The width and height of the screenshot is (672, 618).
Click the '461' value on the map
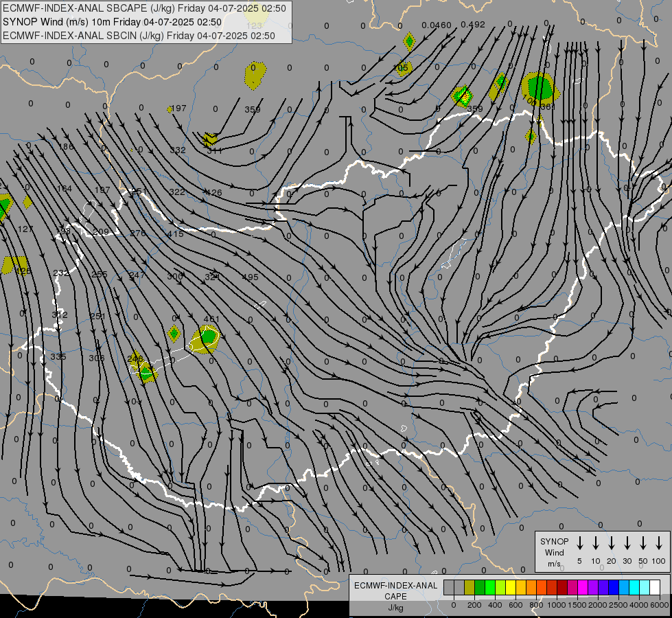[x=211, y=319]
